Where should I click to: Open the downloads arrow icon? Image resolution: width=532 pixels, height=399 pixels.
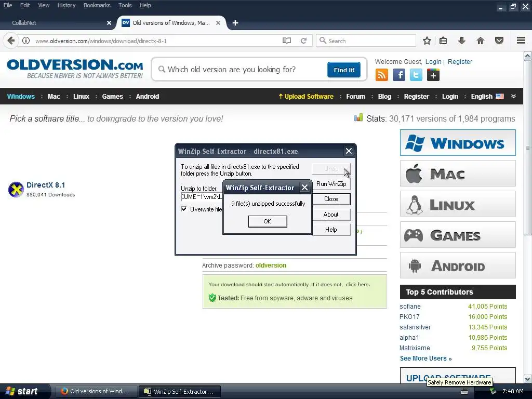461,41
